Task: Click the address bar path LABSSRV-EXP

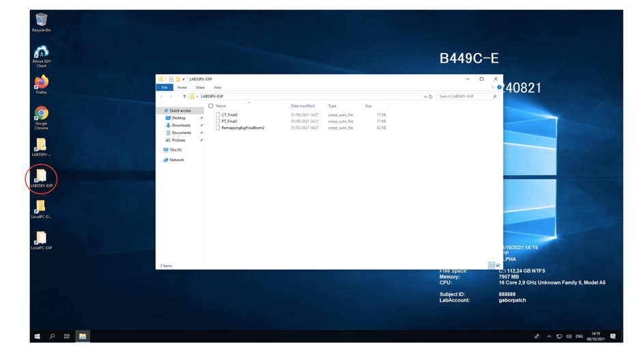Action: 212,96
